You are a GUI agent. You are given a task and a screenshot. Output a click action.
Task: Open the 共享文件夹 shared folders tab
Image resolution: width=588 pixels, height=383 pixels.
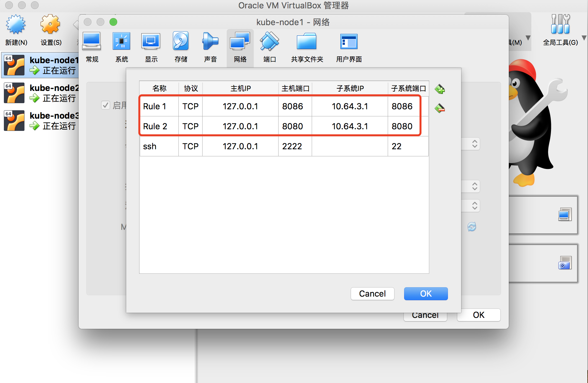click(x=307, y=48)
